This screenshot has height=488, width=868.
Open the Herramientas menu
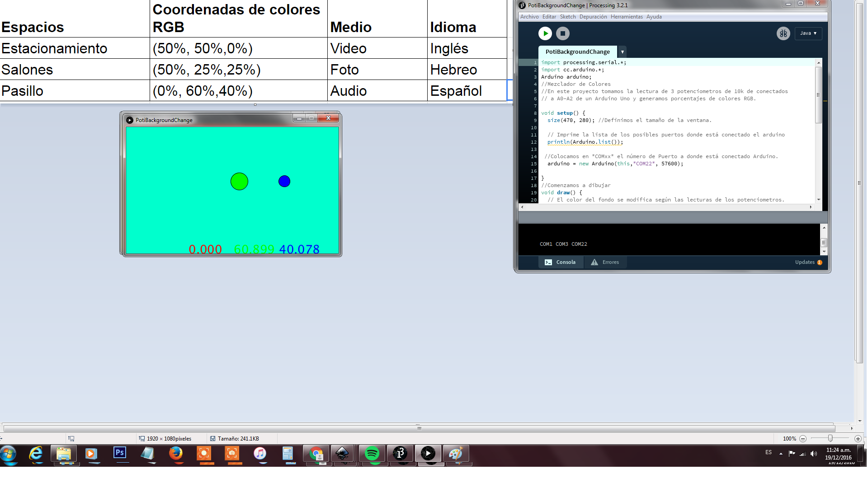[x=626, y=17]
